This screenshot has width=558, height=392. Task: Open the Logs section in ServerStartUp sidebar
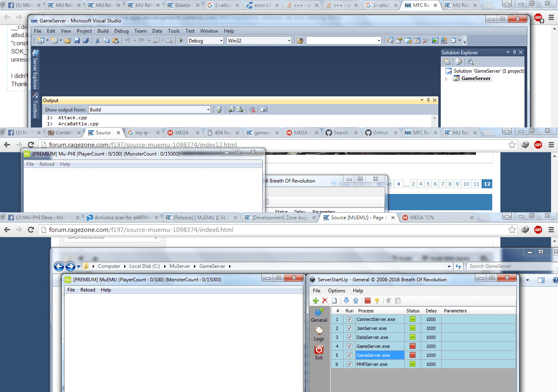click(319, 334)
